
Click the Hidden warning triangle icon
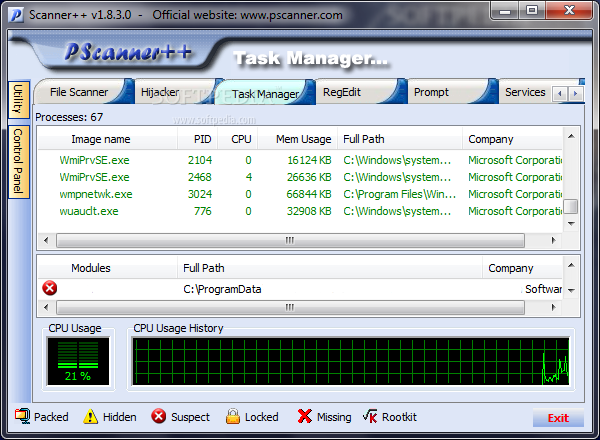[90, 416]
